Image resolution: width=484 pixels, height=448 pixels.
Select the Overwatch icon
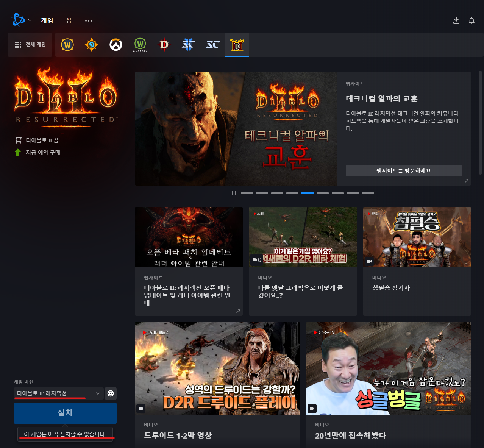tap(116, 45)
